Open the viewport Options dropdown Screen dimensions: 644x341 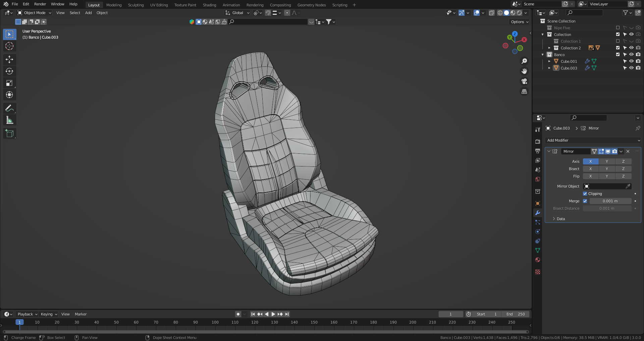pos(520,22)
